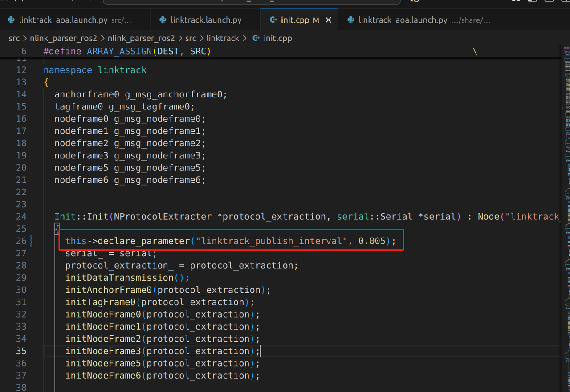Screen dimensions: 570x392
Task: Click the initTagFrame0 call
Action: tap(160, 302)
